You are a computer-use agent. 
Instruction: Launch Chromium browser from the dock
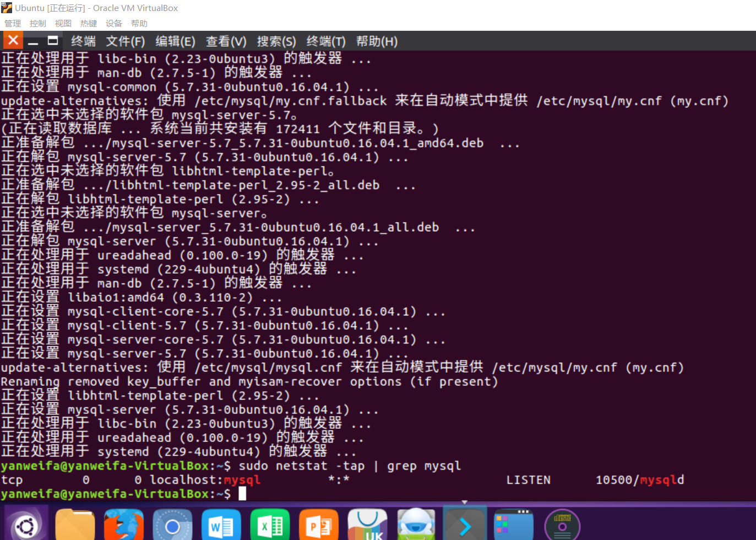pos(172,526)
